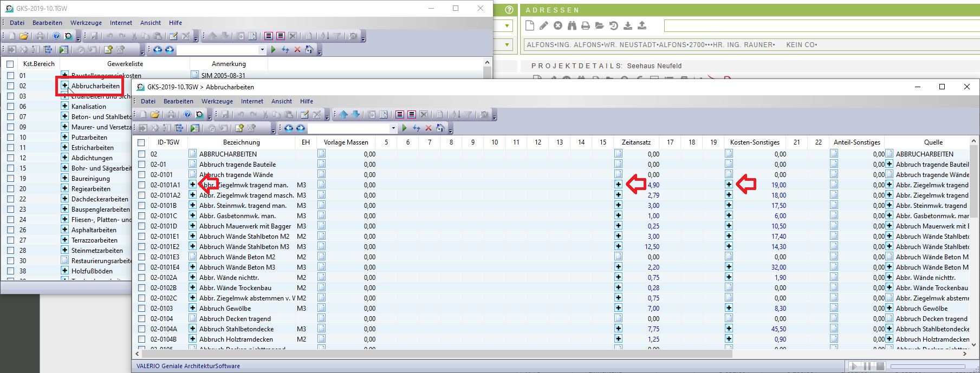The image size is (980, 373).
Task: Expand plus icon next to Kanalisation
Action: [65, 107]
